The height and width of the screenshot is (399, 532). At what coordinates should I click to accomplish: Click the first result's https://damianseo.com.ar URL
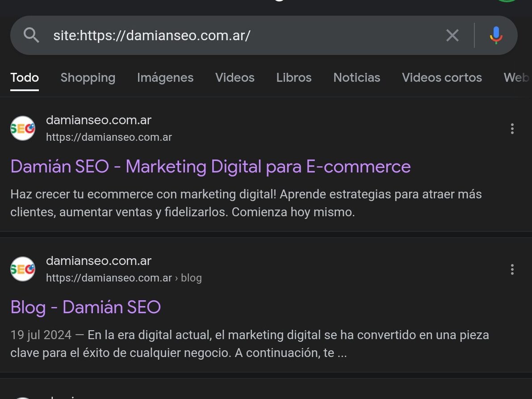109,137
